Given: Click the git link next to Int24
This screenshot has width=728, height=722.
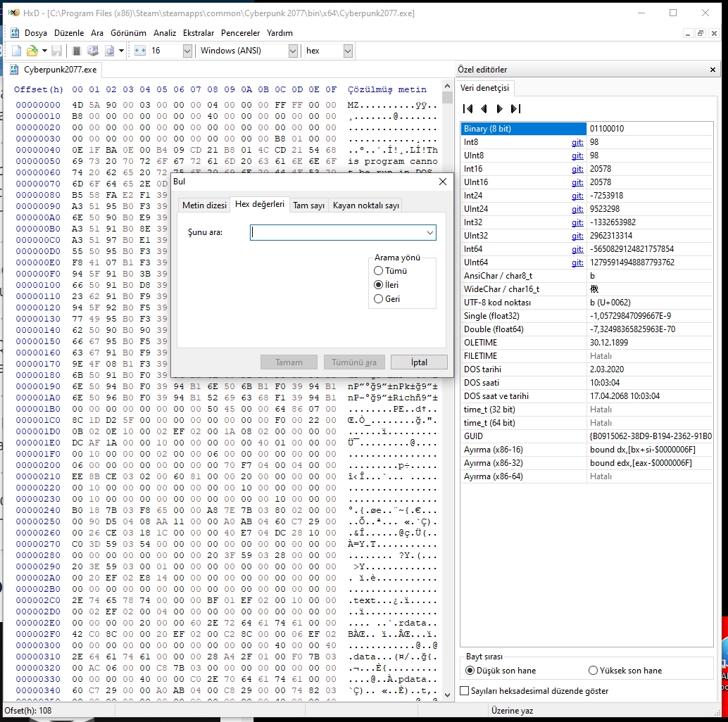Looking at the screenshot, I should 577,196.
